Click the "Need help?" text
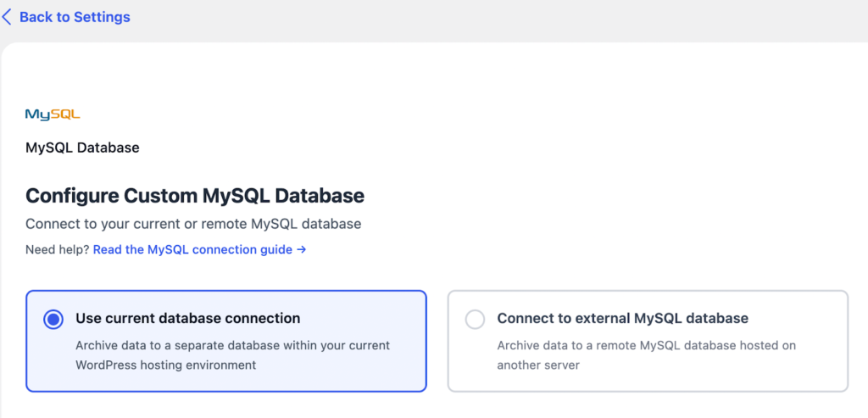Viewport: 868px width, 418px height. point(58,249)
